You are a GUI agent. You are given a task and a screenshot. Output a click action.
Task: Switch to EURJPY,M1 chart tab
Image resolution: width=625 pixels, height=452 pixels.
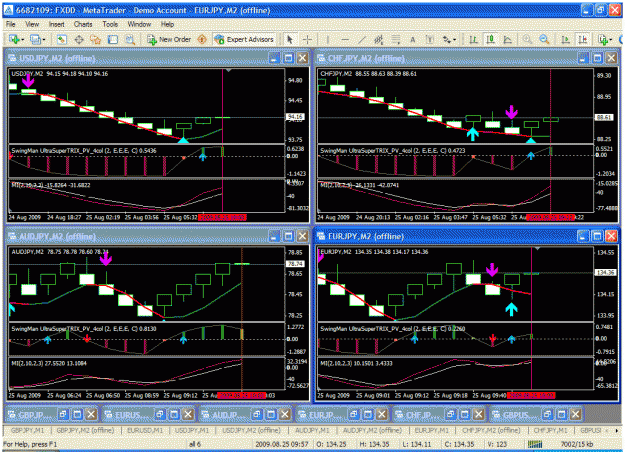(432, 430)
